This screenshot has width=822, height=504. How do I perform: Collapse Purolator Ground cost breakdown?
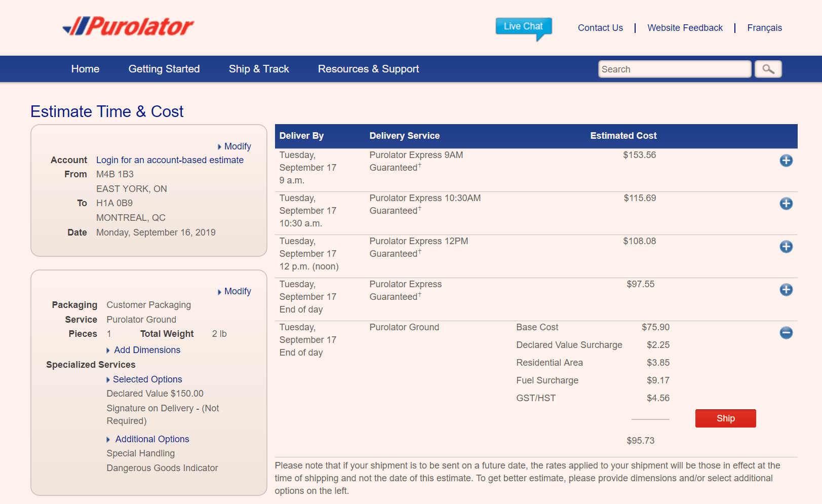tap(786, 333)
